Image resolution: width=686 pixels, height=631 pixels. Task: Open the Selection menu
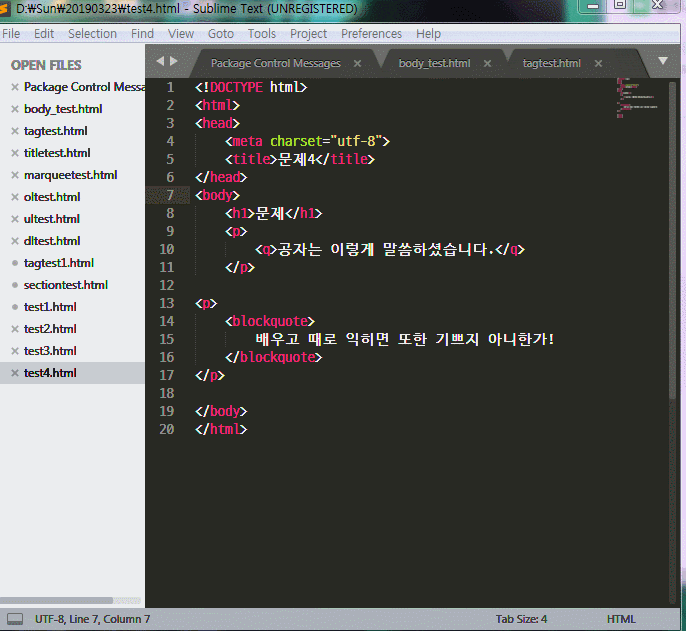pos(92,34)
